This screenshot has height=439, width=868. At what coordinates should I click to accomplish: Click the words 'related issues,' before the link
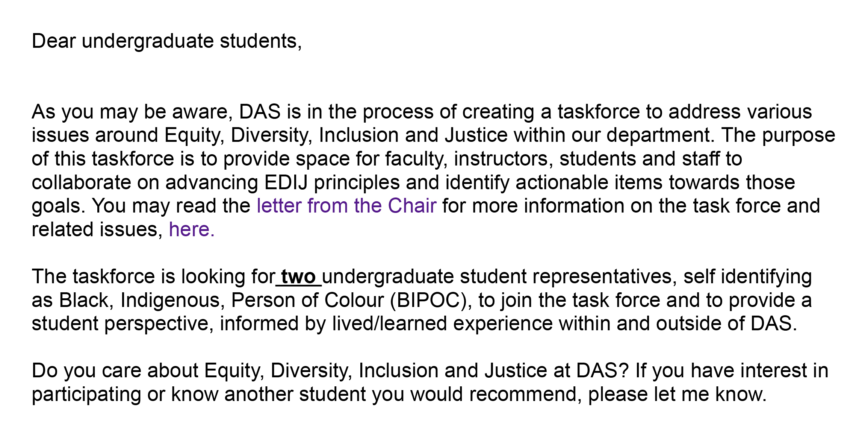point(97,230)
